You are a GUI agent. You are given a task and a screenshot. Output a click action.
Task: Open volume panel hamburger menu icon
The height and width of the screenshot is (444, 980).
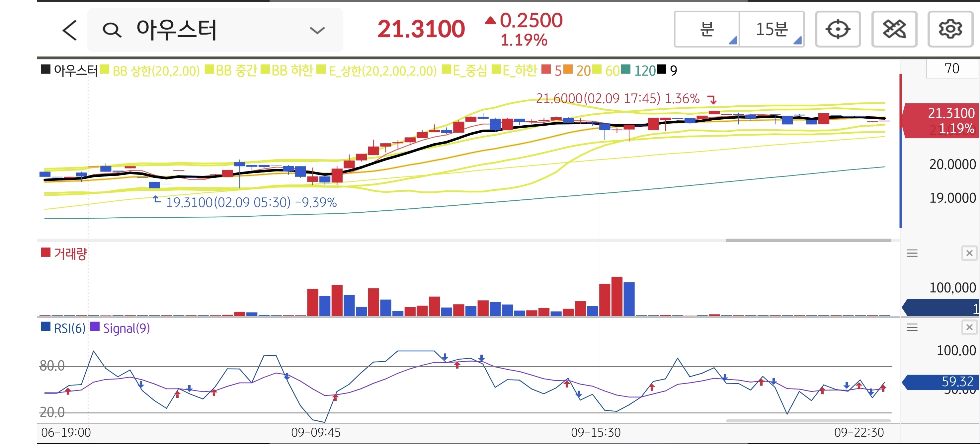(912, 253)
